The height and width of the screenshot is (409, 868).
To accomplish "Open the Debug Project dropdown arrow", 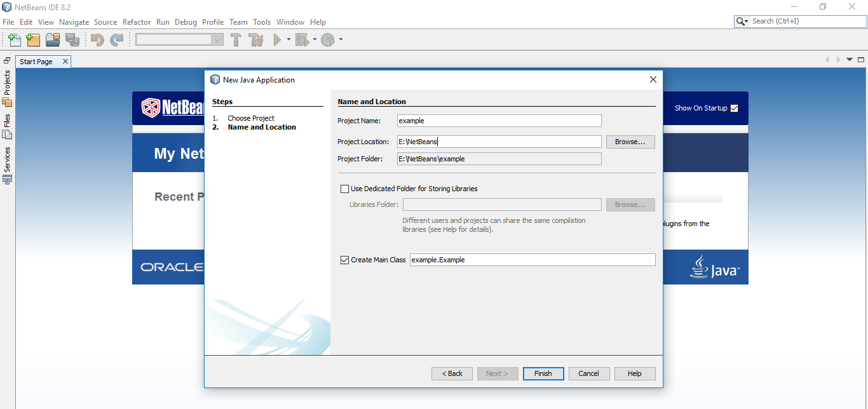I will tap(314, 39).
